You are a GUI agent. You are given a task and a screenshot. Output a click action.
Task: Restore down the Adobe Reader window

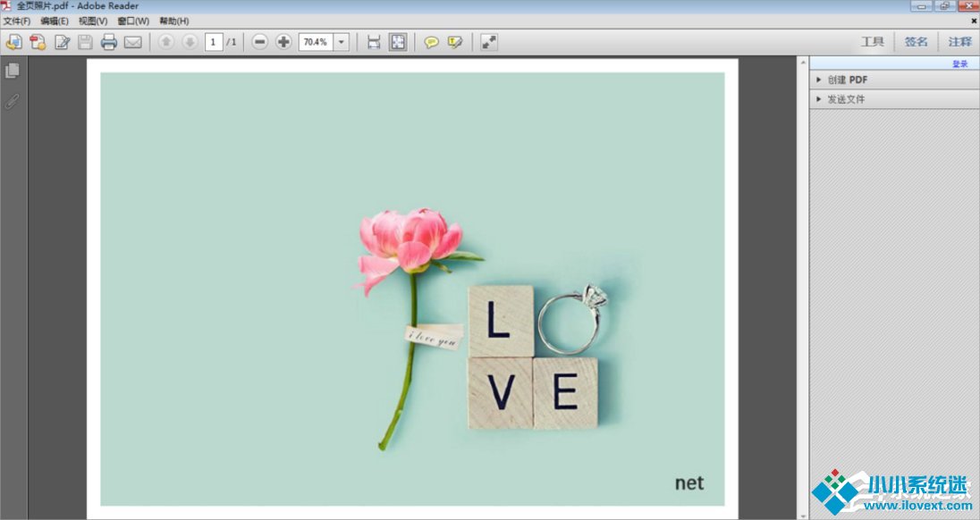click(x=944, y=6)
